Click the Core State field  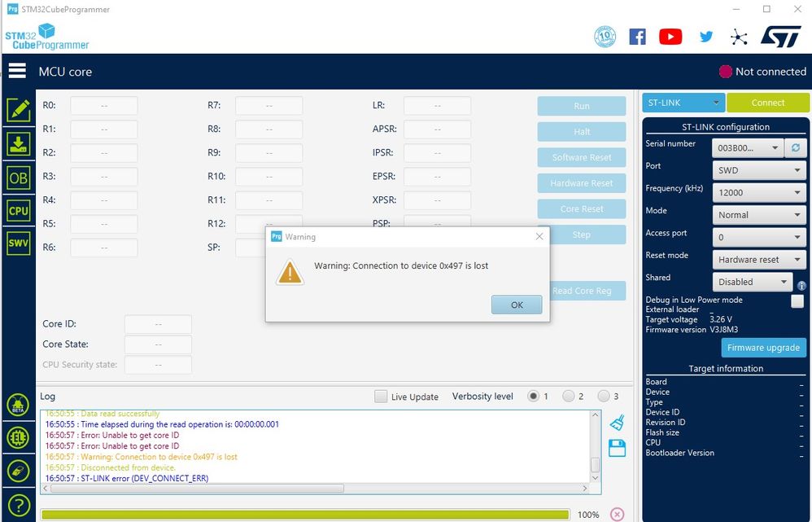point(158,344)
